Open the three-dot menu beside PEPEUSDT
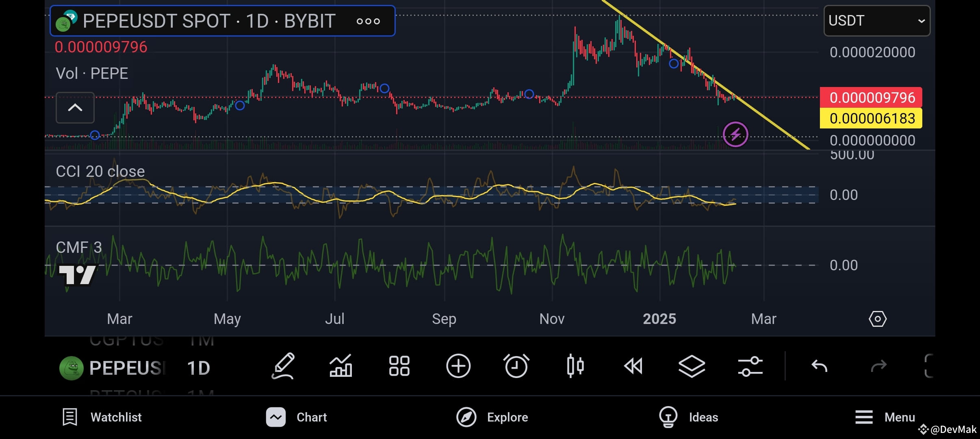Viewport: 980px width, 439px height. [368, 21]
